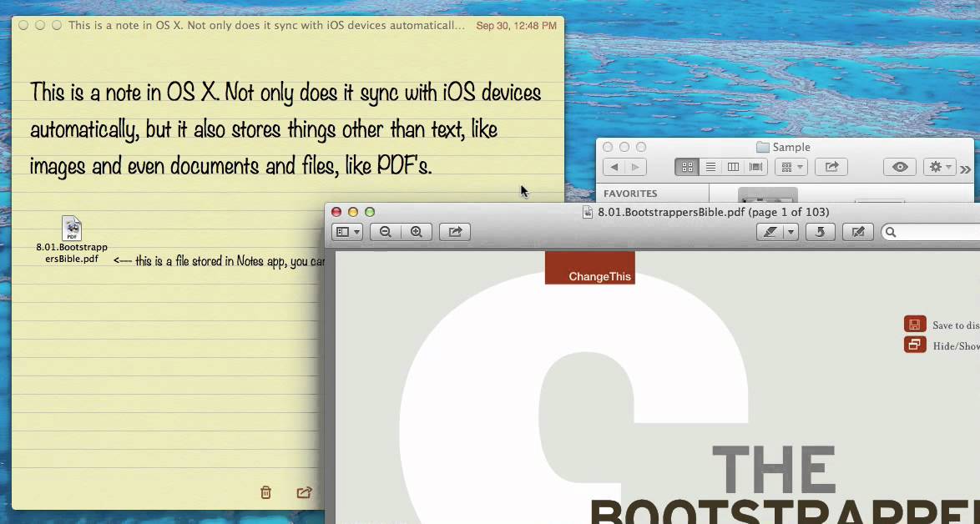Open the Finder arrange-by dropdown
The width and height of the screenshot is (980, 524).
pos(791,167)
